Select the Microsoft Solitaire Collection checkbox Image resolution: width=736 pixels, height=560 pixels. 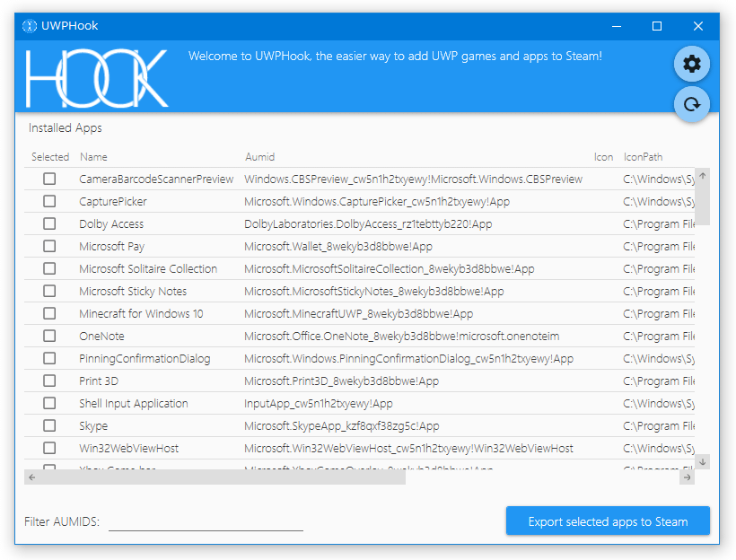tap(49, 268)
